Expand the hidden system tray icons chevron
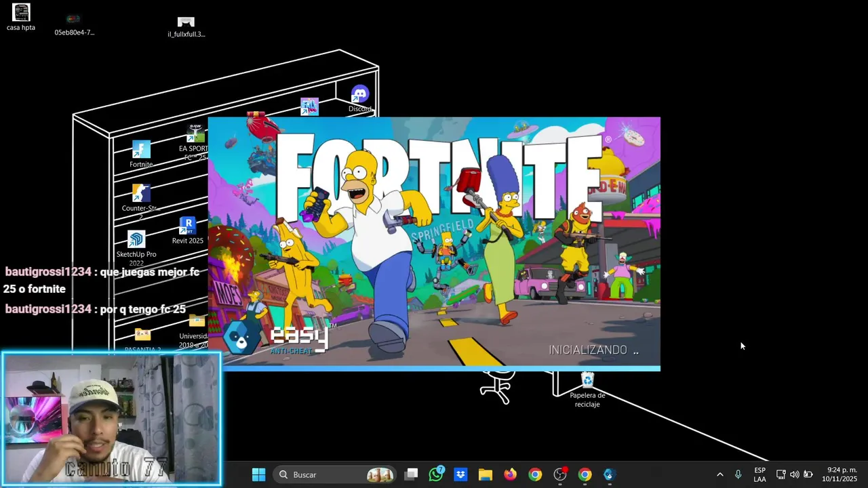 pos(719,474)
